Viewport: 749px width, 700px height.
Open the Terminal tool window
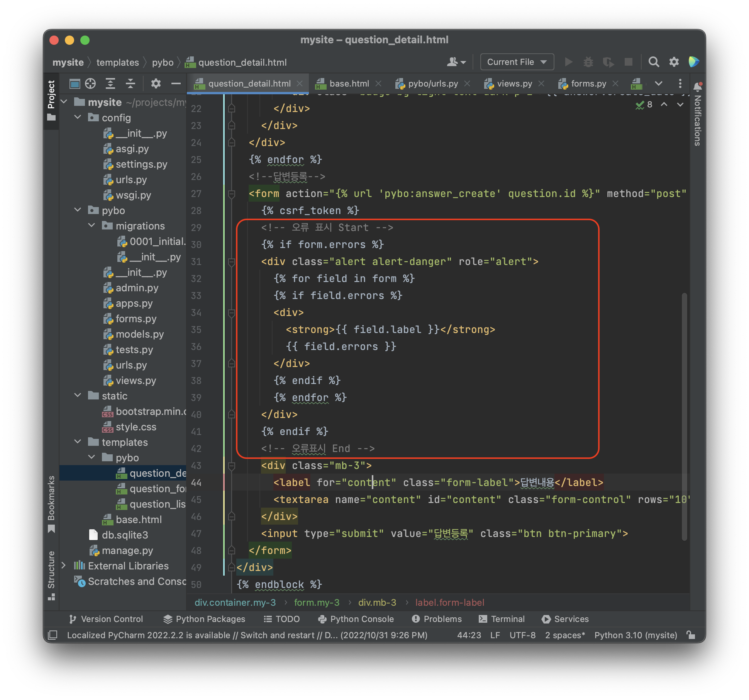tap(502, 619)
